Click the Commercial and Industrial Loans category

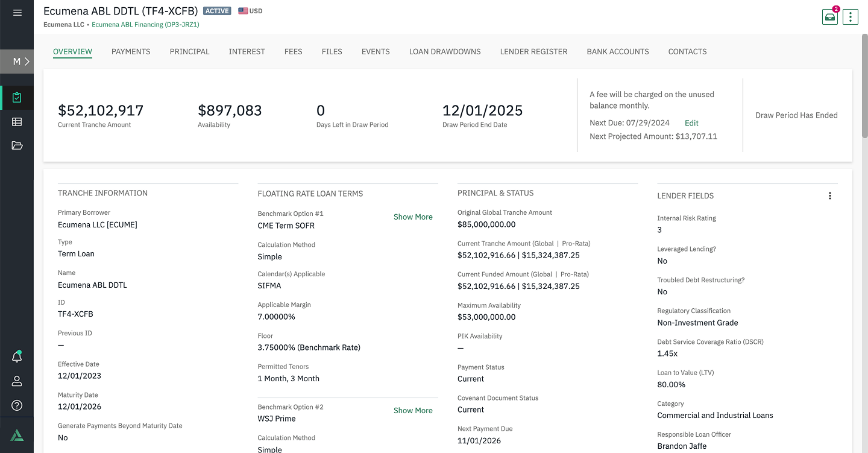715,415
